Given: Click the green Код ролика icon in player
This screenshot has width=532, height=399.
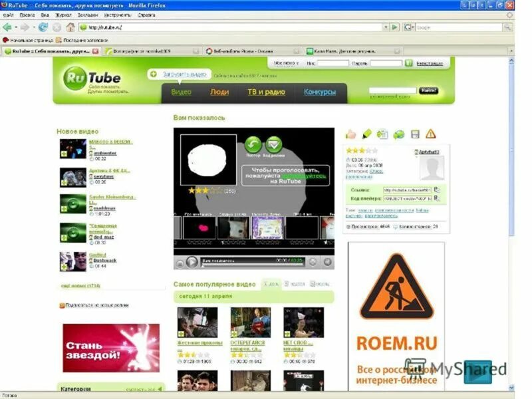Looking at the screenshot, I should [x=274, y=144].
